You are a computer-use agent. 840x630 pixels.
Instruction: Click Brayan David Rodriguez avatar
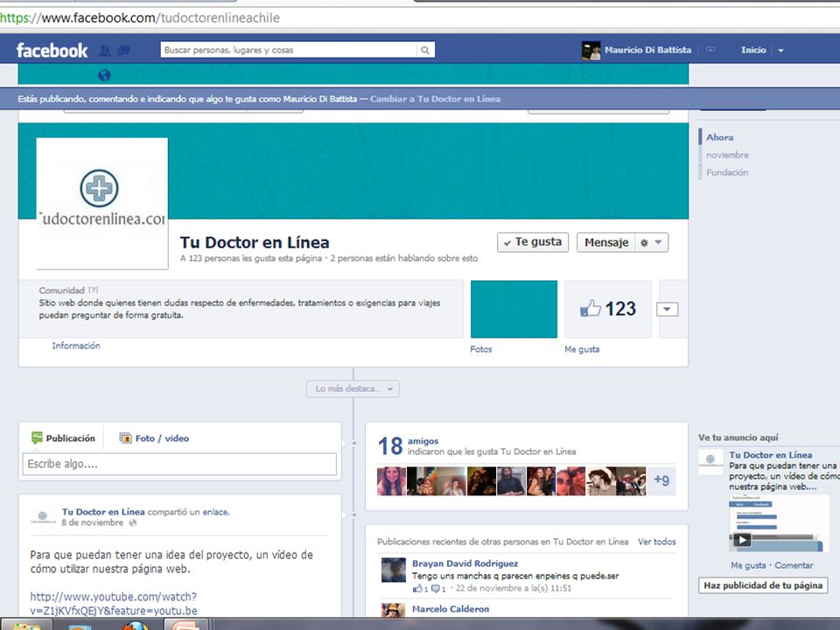tap(394, 570)
